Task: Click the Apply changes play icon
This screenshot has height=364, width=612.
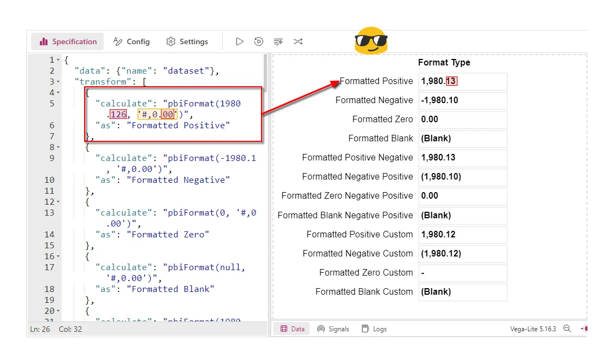Action: tap(240, 41)
